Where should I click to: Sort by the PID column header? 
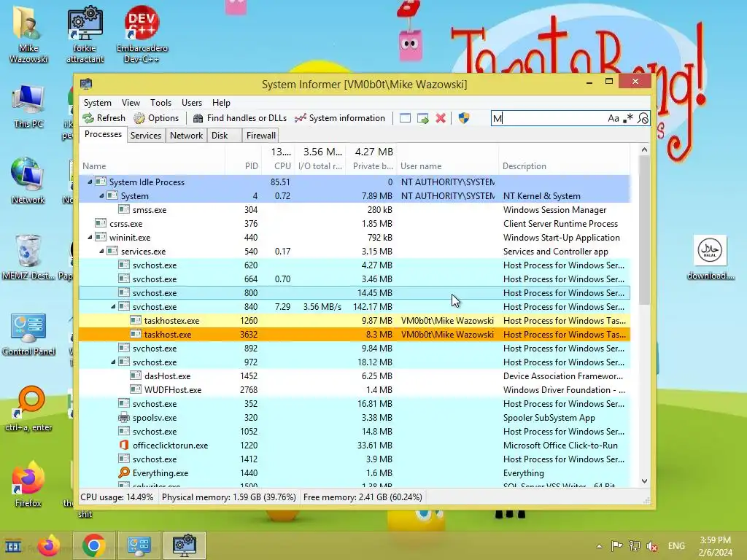coord(243,166)
